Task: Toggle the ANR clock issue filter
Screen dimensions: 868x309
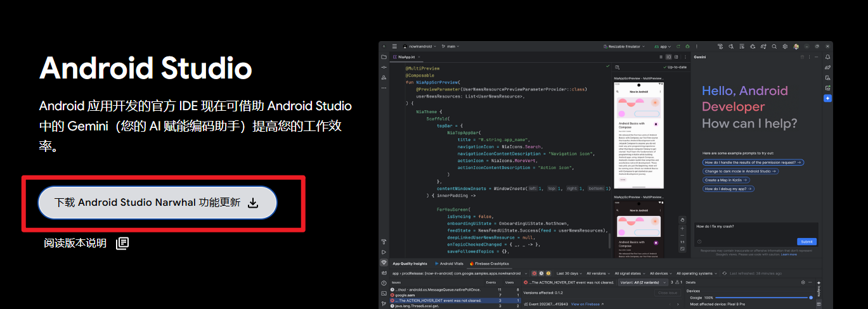Action: pyautogui.click(x=541, y=274)
